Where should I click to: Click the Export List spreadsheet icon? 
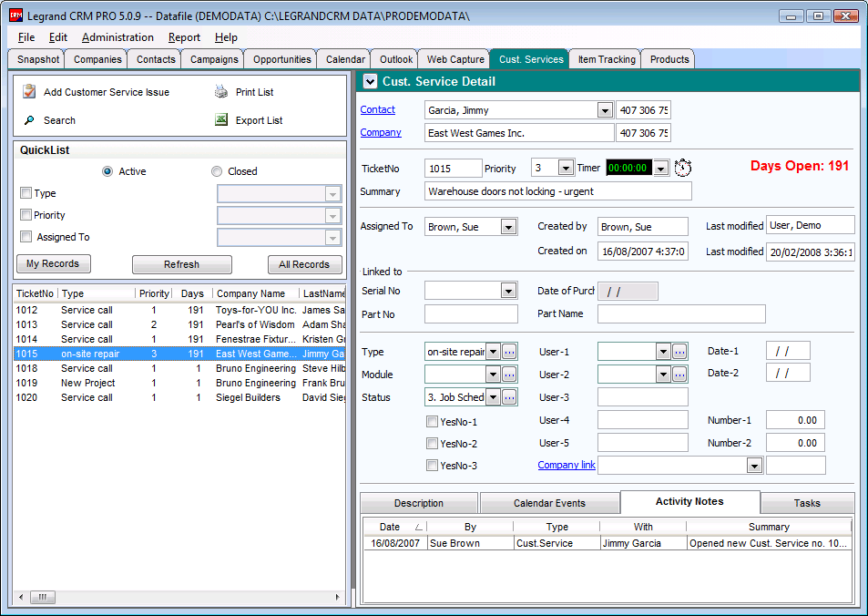[221, 119]
